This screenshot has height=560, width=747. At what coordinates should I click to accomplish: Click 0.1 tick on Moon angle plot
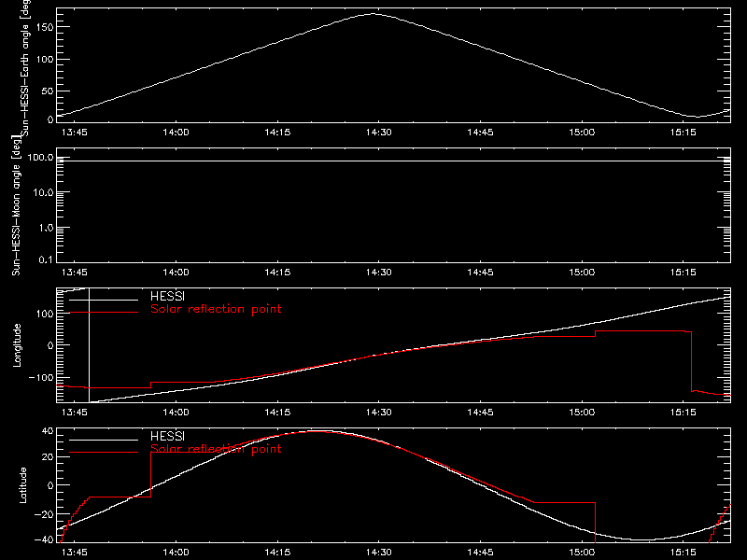[46, 259]
